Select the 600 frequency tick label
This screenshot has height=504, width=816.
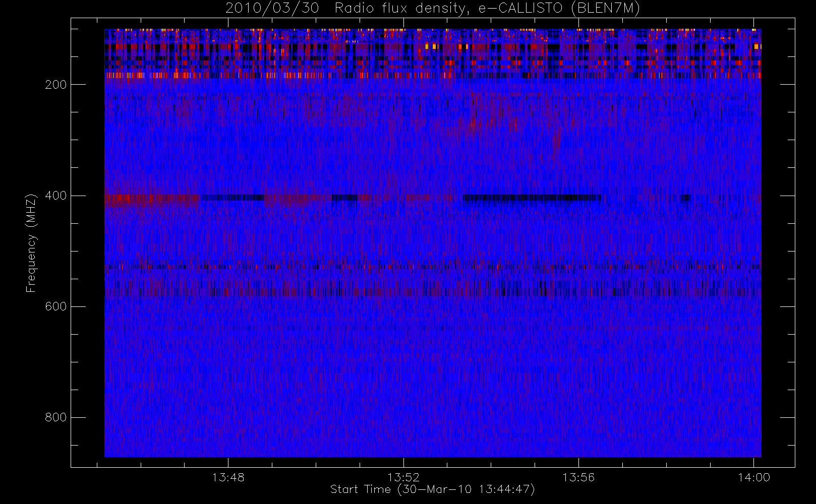point(55,306)
